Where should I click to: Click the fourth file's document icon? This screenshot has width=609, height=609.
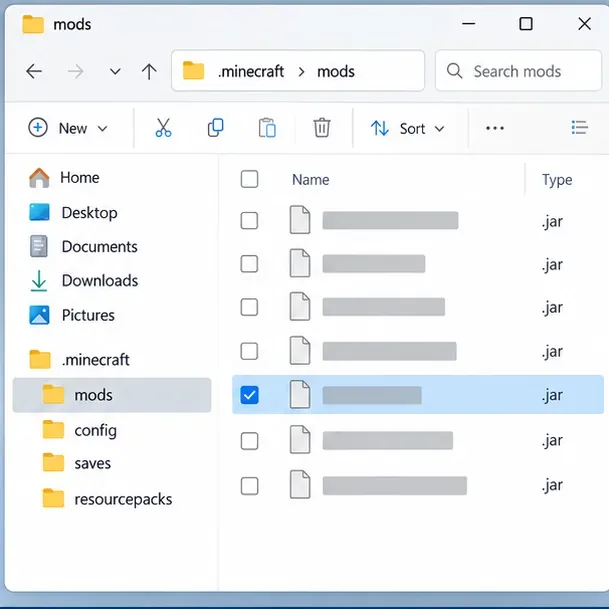pos(300,350)
